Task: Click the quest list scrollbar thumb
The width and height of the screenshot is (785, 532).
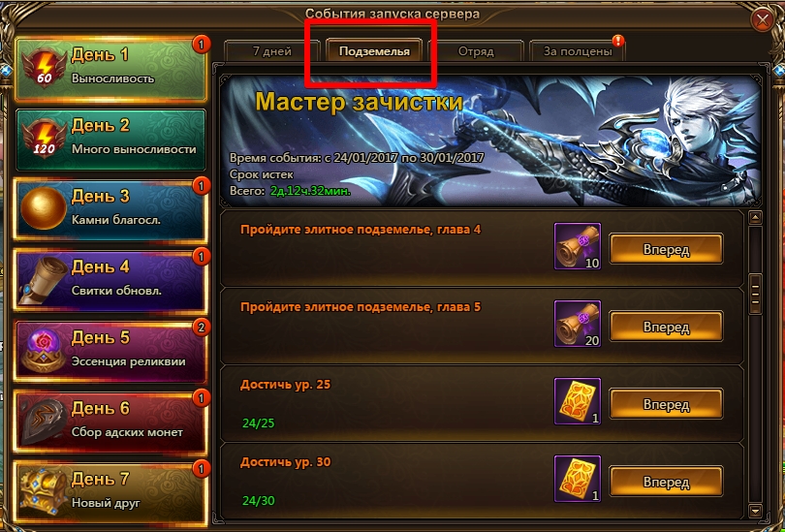Action: coord(755,294)
